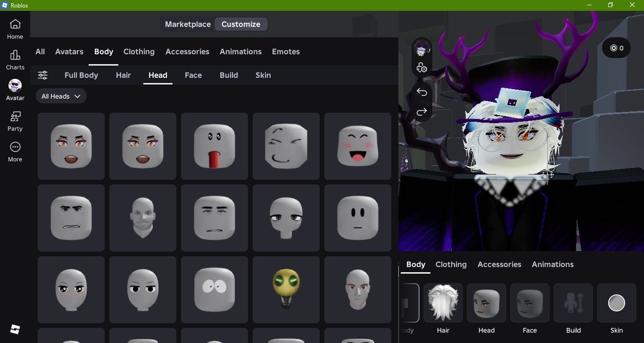Select Clothing tab under avatar preview
The image size is (644, 343).
pos(451,264)
